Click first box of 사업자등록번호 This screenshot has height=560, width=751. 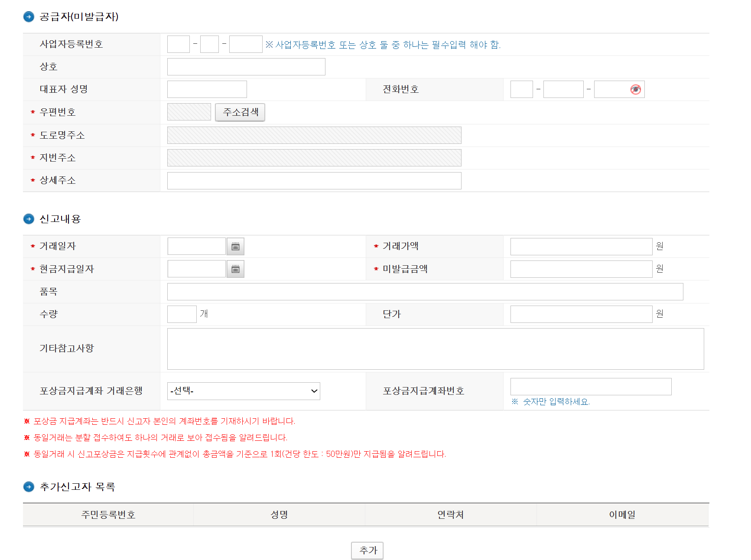pos(179,44)
